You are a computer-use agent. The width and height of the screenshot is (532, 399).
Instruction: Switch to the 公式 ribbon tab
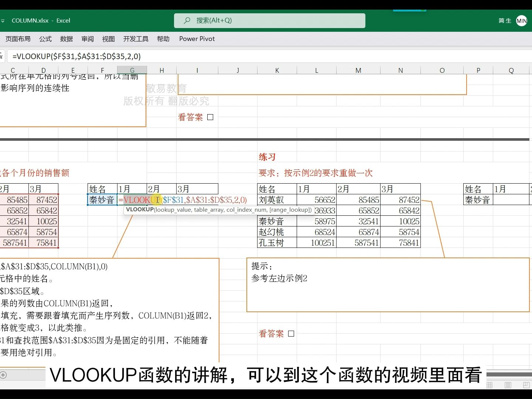pos(45,39)
